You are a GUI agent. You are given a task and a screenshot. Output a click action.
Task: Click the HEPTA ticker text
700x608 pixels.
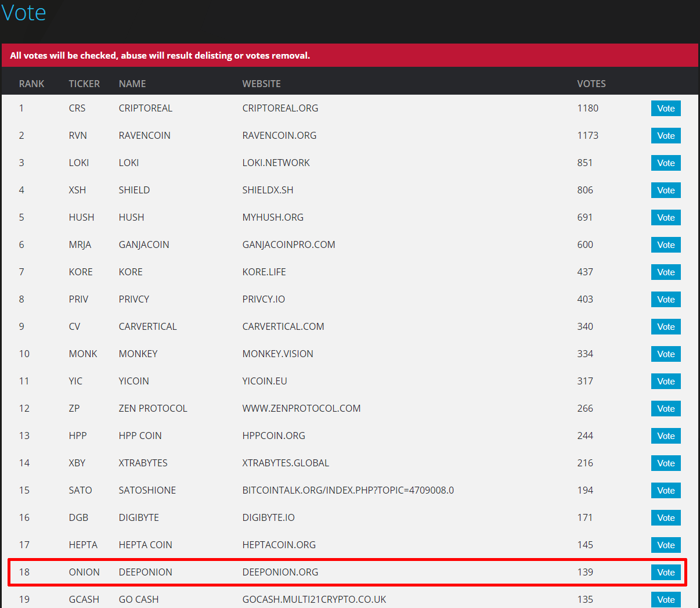(83, 545)
